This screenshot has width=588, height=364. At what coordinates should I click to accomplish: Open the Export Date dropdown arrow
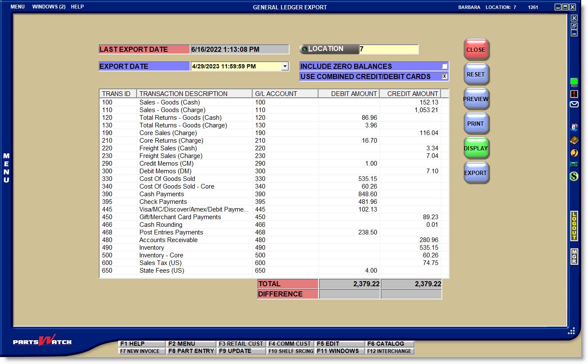point(285,66)
